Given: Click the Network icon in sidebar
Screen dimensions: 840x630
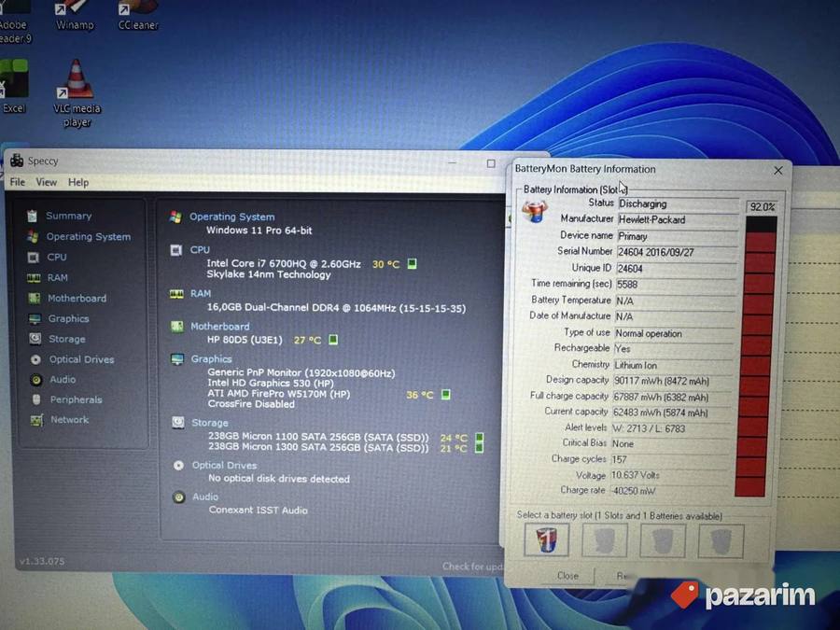Looking at the screenshot, I should tap(36, 420).
